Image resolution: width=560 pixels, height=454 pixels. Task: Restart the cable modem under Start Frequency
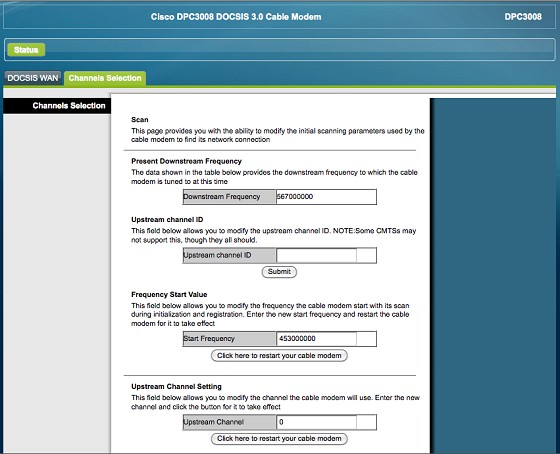[x=279, y=356]
